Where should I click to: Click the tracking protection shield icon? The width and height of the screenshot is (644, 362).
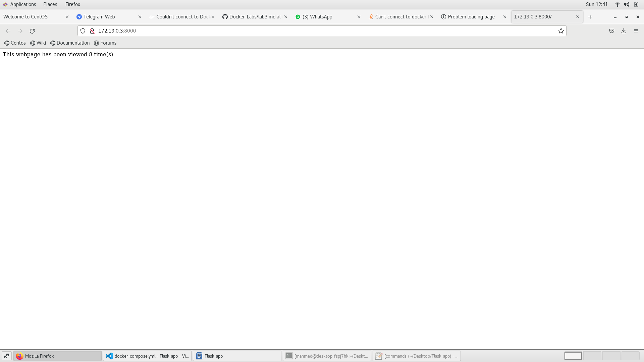83,31
